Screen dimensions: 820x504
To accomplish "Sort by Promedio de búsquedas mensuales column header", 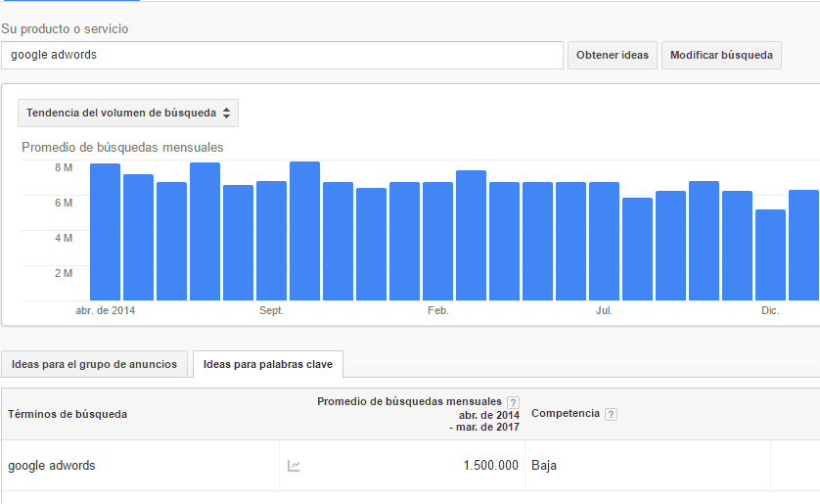I will pyautogui.click(x=409, y=401).
